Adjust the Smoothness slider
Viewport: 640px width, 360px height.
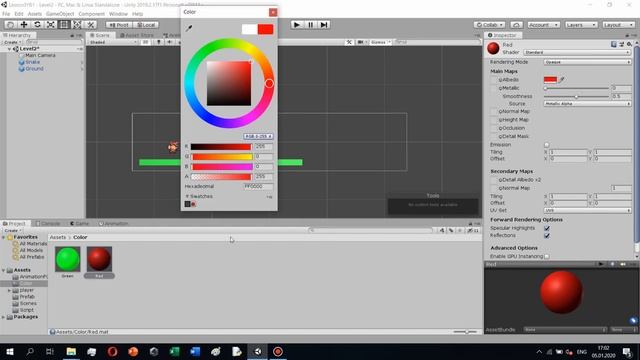pyautogui.click(x=576, y=96)
